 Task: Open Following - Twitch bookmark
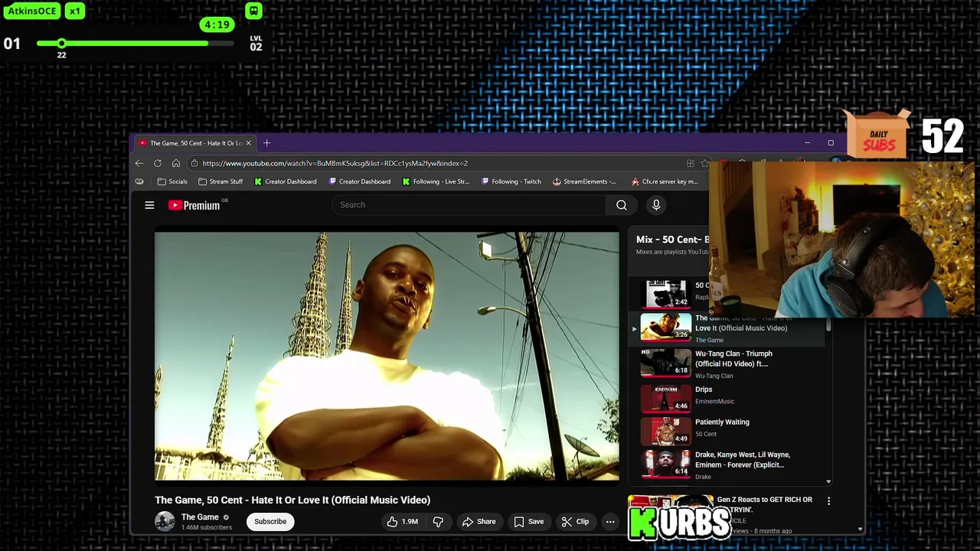click(x=511, y=181)
